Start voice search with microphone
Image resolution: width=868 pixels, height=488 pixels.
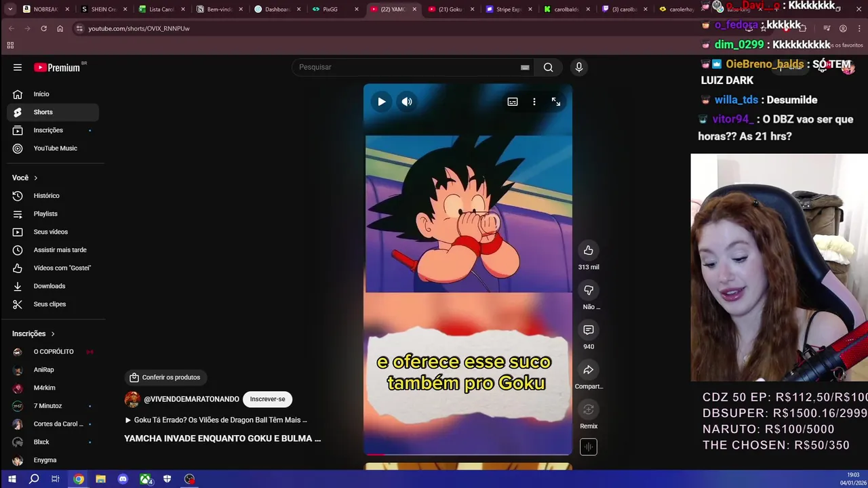pyautogui.click(x=578, y=67)
